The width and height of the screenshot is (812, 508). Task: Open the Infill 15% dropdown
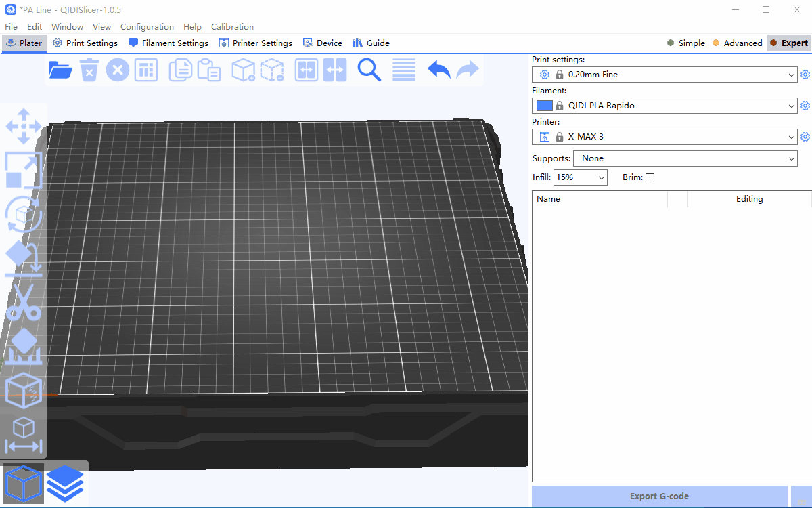pyautogui.click(x=580, y=177)
